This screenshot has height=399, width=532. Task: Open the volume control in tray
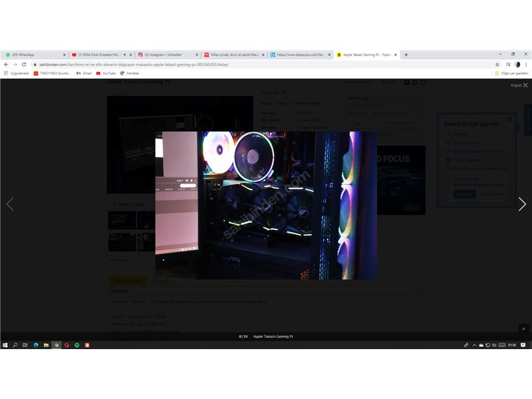(x=494, y=345)
